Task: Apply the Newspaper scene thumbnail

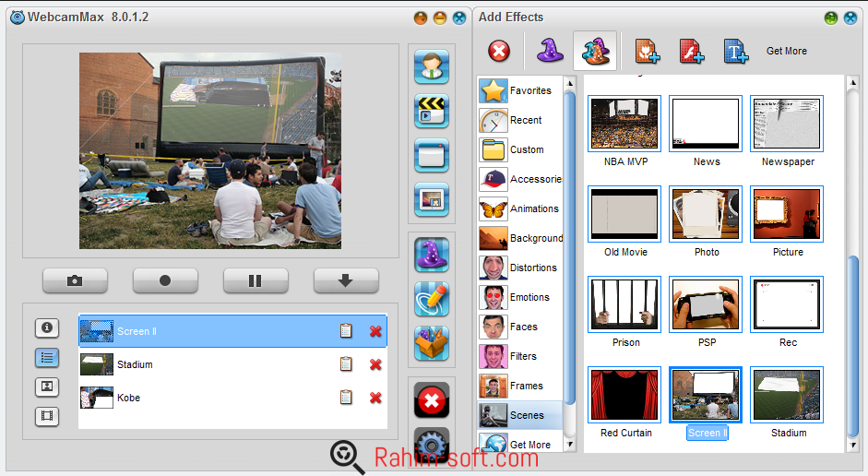Action: coord(787,124)
